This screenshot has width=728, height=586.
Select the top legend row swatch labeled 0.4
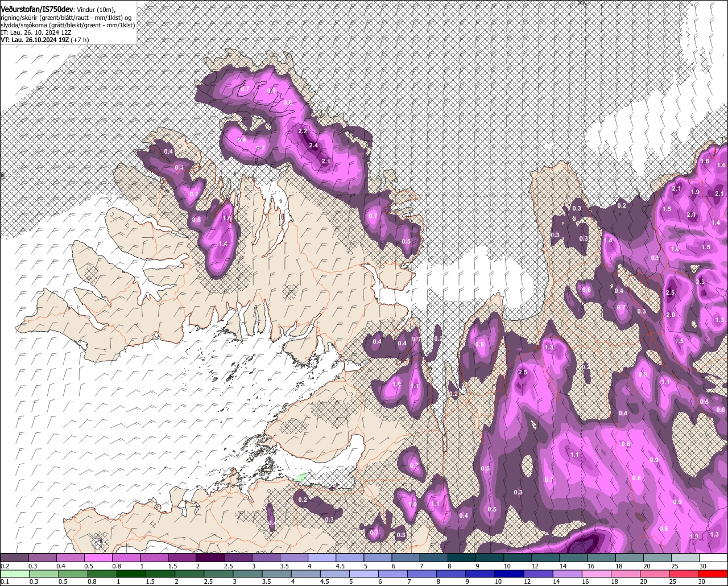pos(70,558)
